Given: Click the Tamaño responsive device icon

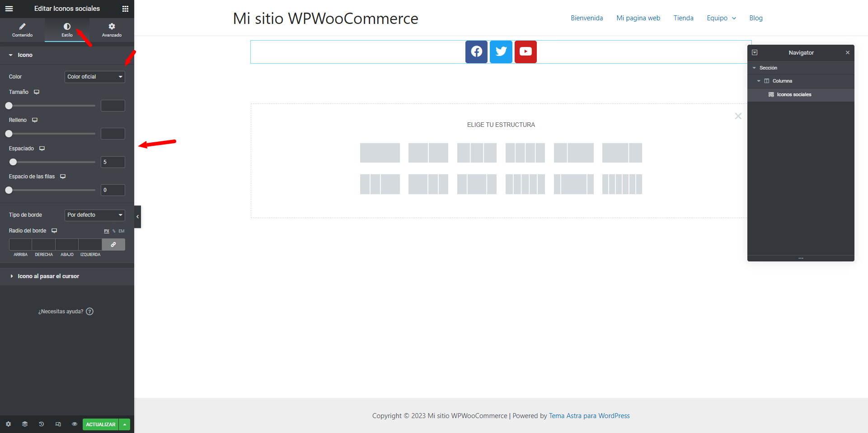Looking at the screenshot, I should (37, 92).
